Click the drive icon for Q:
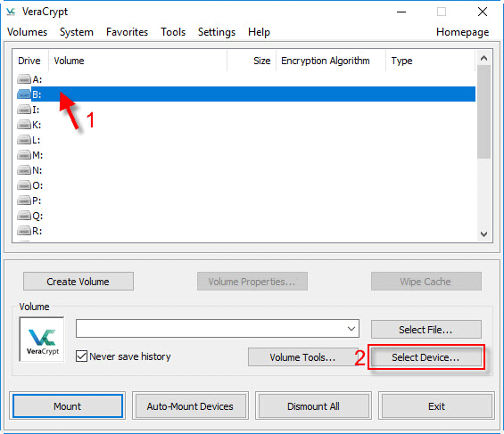 click(x=24, y=216)
